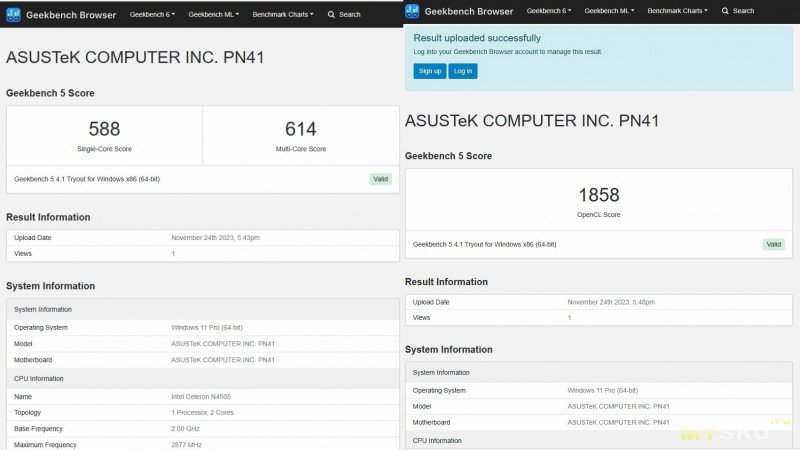
Task: Click upload date November 24th 2023, 5:43pm
Action: coord(215,238)
